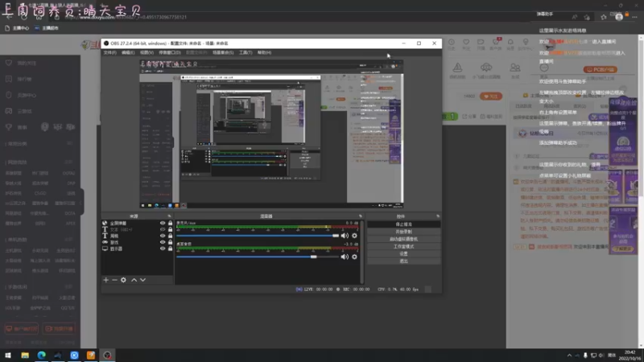Click the orange 关注 follow button

coord(491,97)
